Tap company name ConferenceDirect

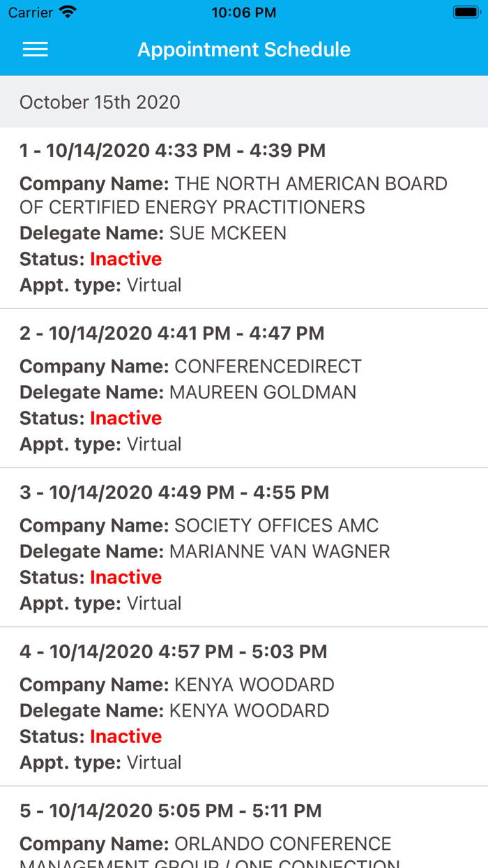(268, 366)
